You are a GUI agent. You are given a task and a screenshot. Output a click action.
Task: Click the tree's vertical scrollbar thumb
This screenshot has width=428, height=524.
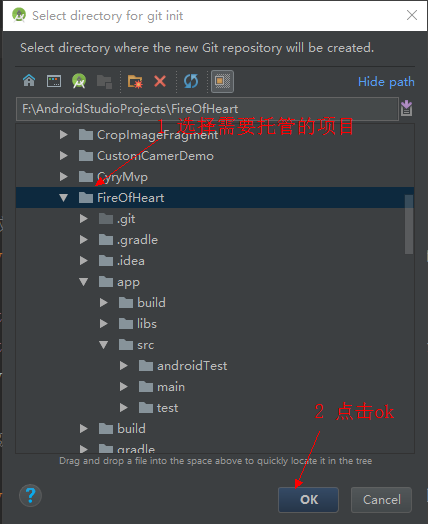(409, 225)
